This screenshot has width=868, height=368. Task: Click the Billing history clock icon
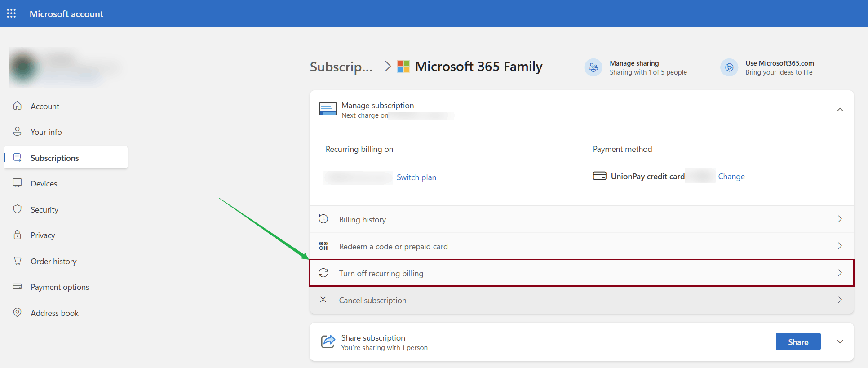tap(323, 219)
